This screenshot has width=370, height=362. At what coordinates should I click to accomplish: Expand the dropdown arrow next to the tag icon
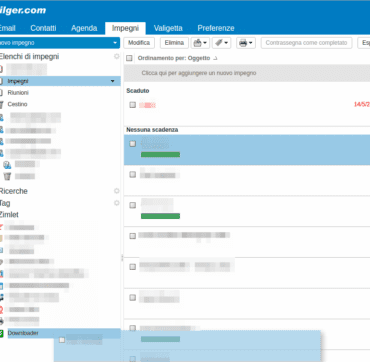(226, 43)
